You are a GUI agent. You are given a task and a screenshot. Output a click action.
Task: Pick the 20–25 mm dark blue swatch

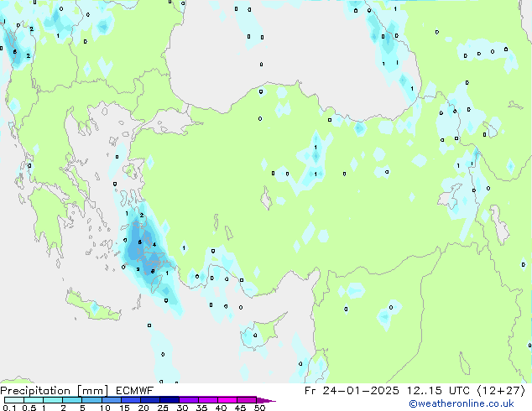click(149, 400)
